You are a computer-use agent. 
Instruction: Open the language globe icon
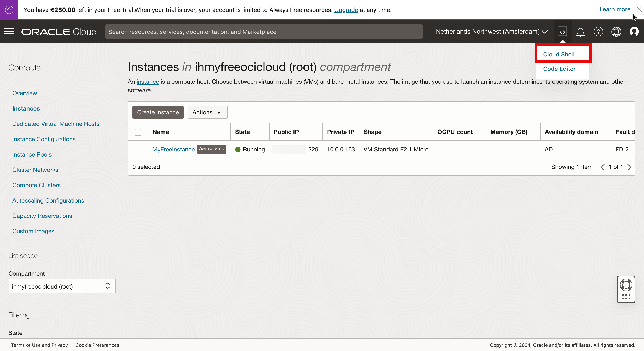tap(616, 32)
